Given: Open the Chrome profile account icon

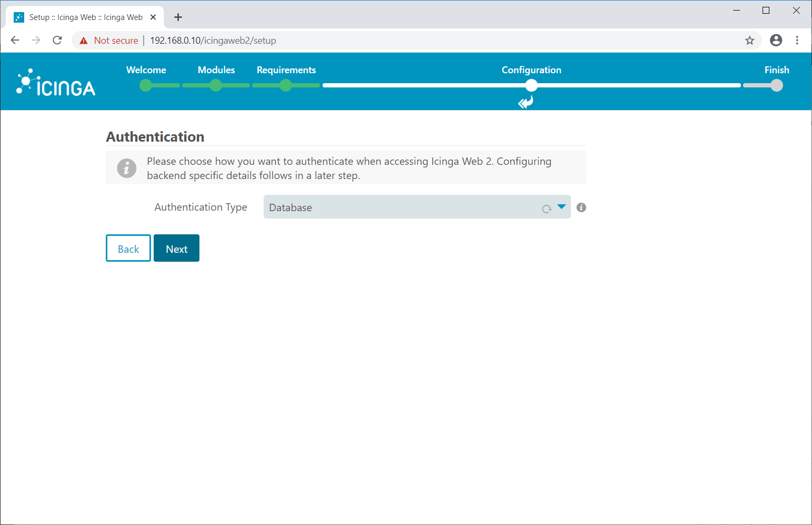Looking at the screenshot, I should (x=776, y=41).
